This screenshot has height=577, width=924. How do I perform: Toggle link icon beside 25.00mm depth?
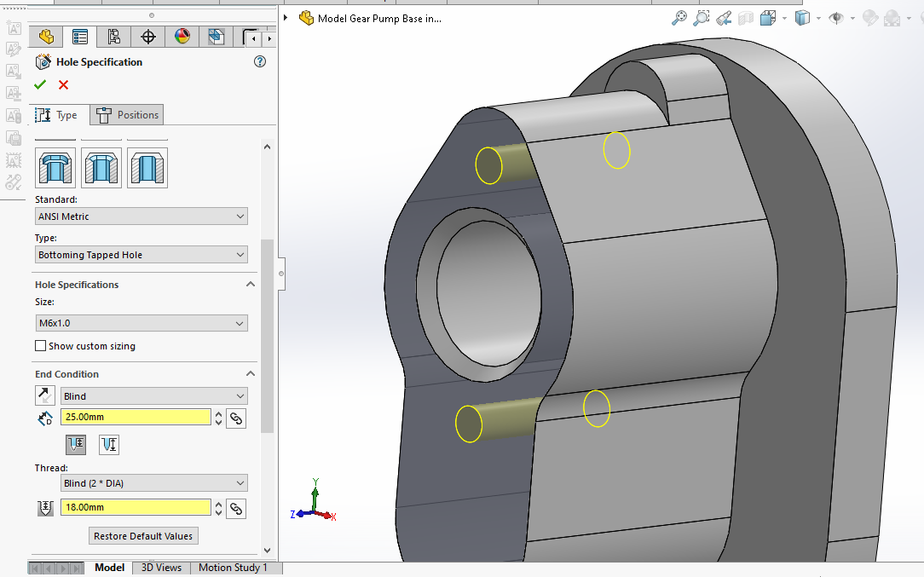tap(236, 418)
